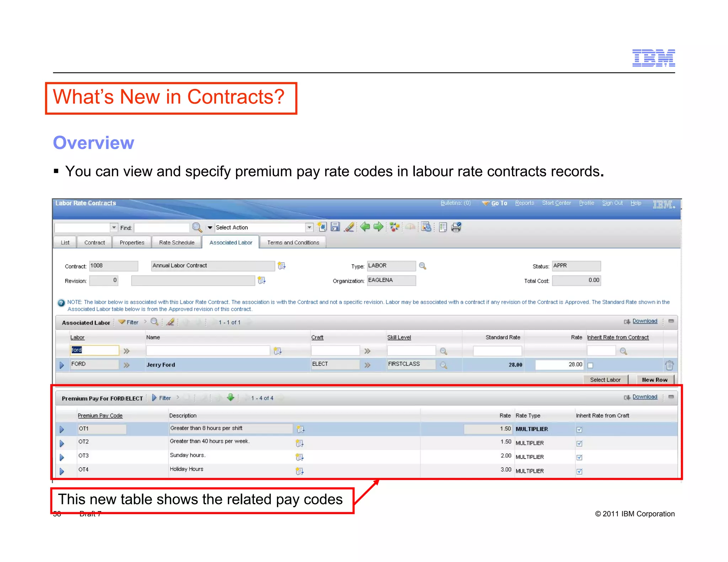Viewport: 728px width, 562px height.
Task: Expand the OT2 premium pay row
Action: coord(62,443)
